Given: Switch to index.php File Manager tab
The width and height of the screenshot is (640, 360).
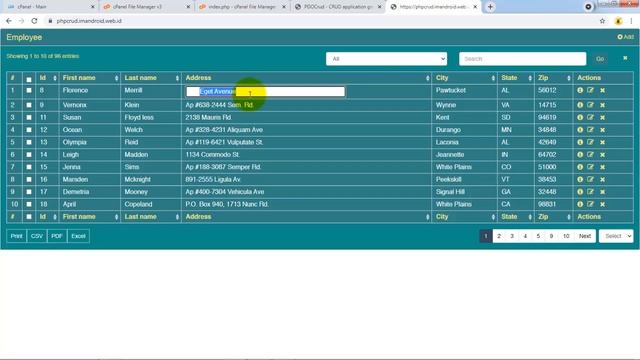Looking at the screenshot, I should point(242,7).
